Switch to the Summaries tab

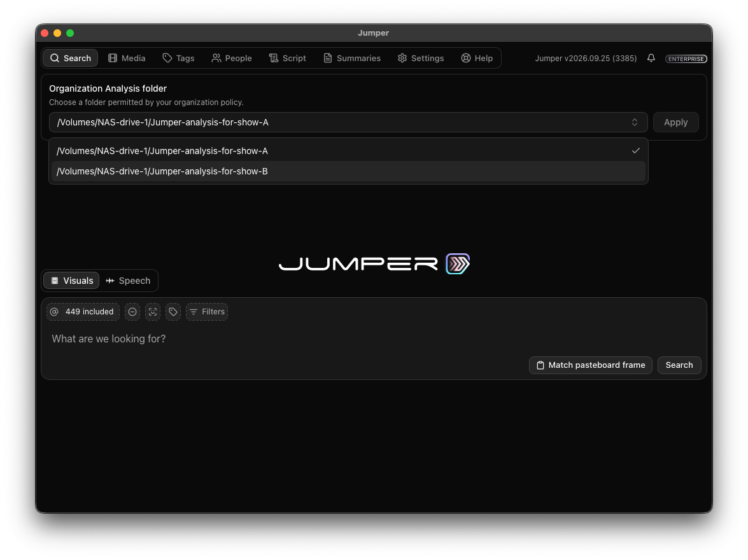tap(352, 58)
